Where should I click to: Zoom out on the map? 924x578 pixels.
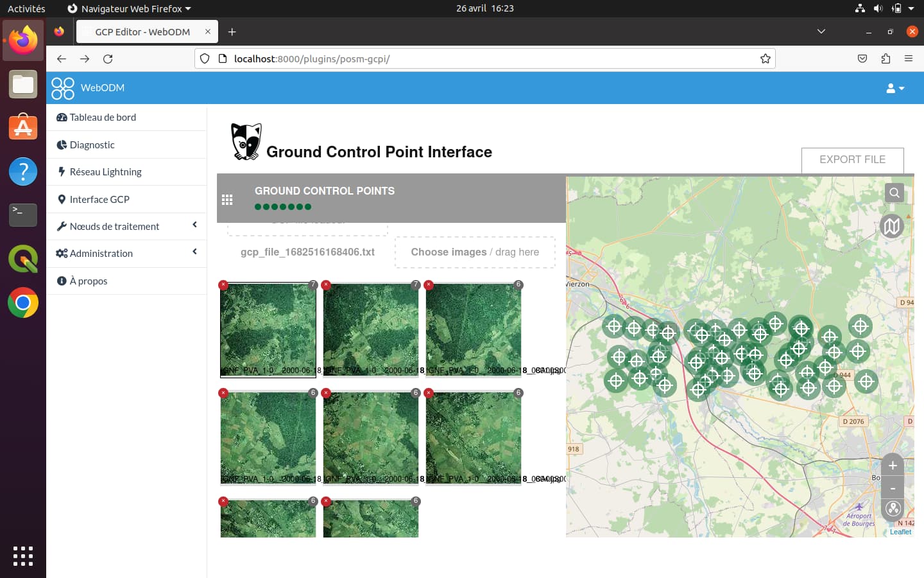pos(893,488)
